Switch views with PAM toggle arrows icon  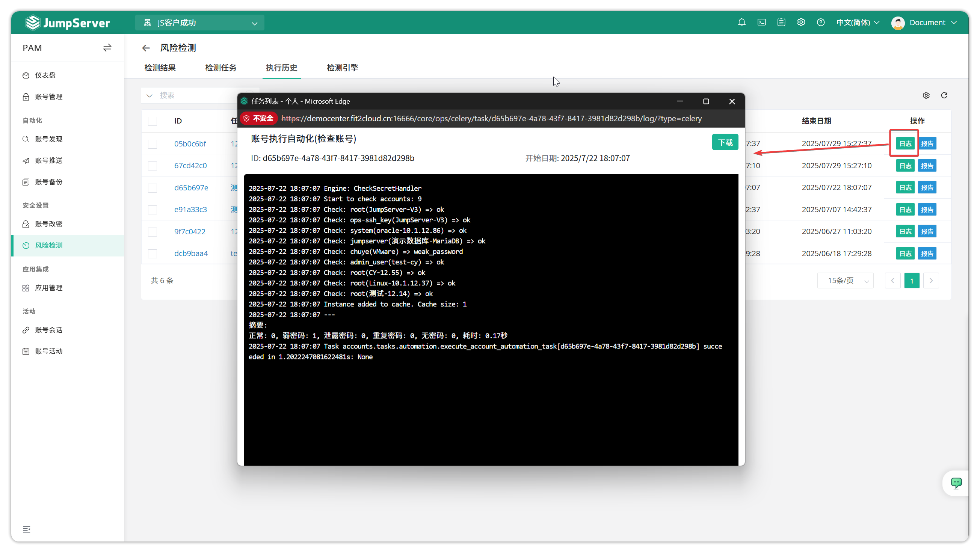pos(107,48)
